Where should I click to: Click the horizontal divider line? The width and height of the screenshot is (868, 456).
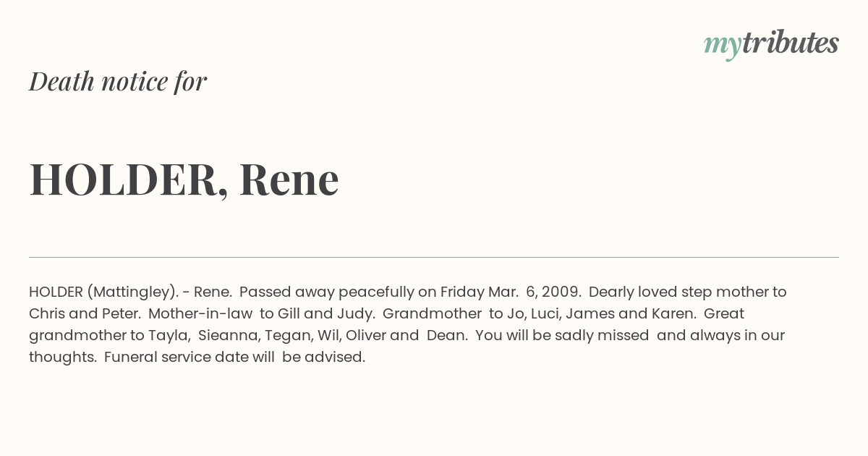point(434,257)
